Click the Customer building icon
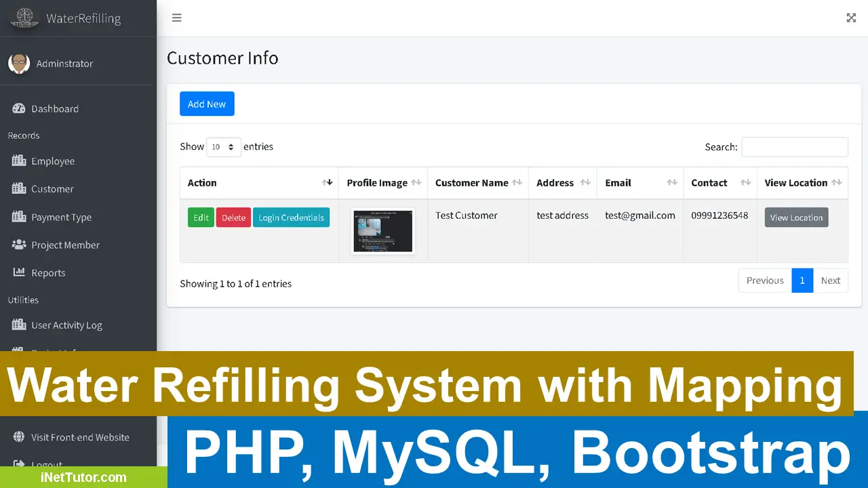 tap(19, 188)
